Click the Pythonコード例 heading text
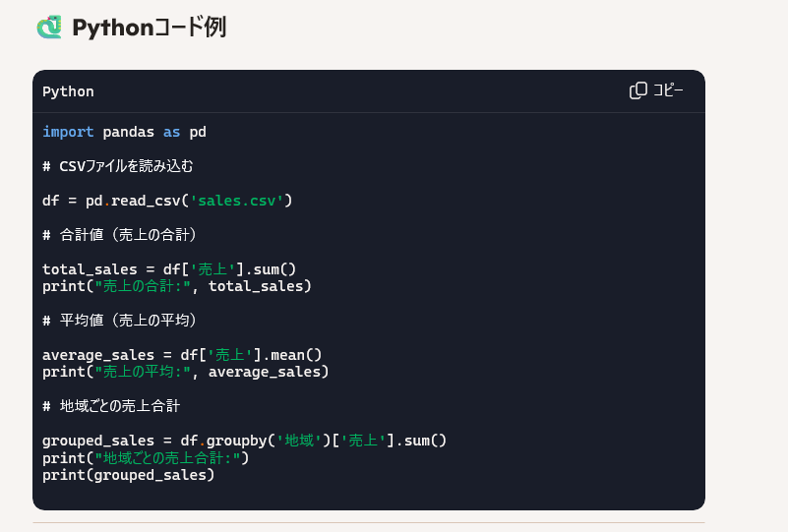The width and height of the screenshot is (788, 532). [149, 28]
